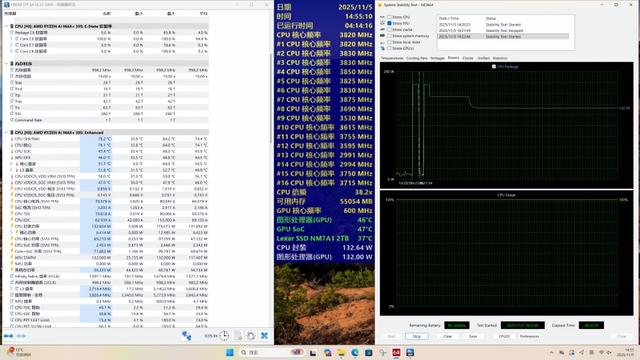640x360 pixels.
Task: Expand the Core C1 residency row
Action: (x=11, y=45)
